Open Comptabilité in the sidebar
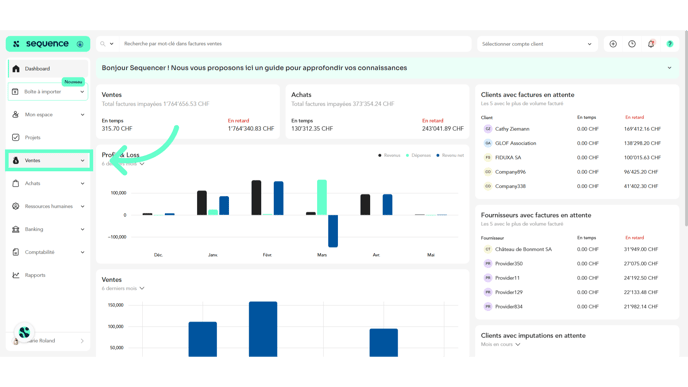The image size is (688, 387). point(48,252)
